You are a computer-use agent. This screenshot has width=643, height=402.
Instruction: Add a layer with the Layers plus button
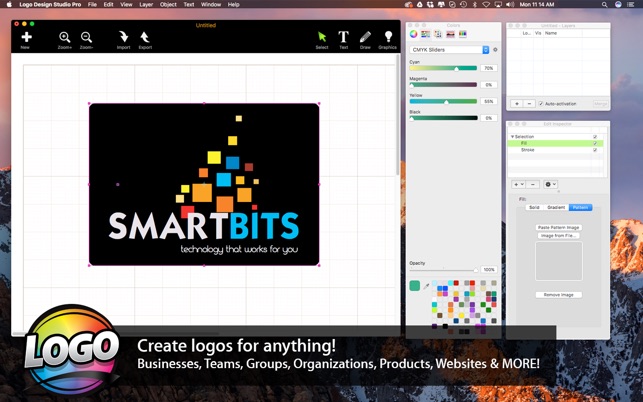517,104
